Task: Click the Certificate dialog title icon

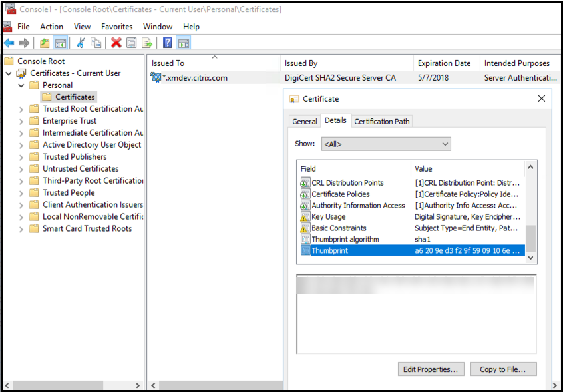Action: tap(294, 99)
